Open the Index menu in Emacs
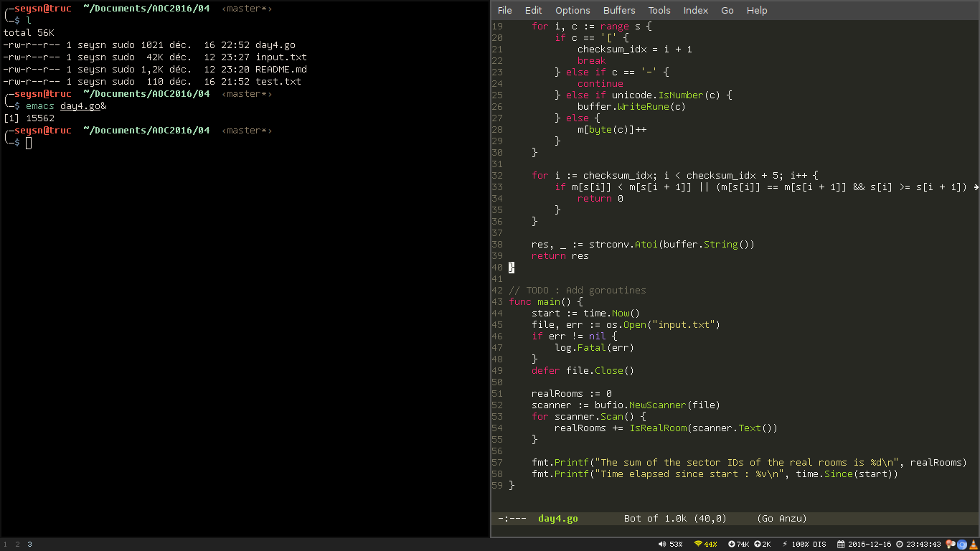The image size is (980, 551). [x=696, y=10]
